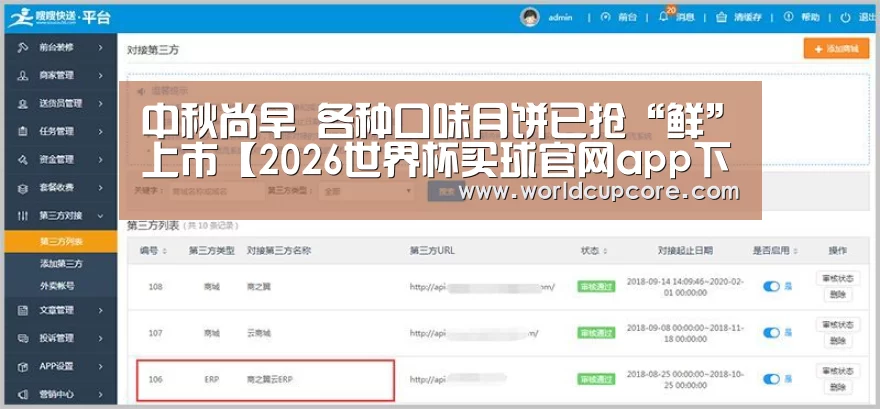Click the 云商城 name cell
Image resolution: width=880 pixels, height=409 pixels.
(259, 333)
